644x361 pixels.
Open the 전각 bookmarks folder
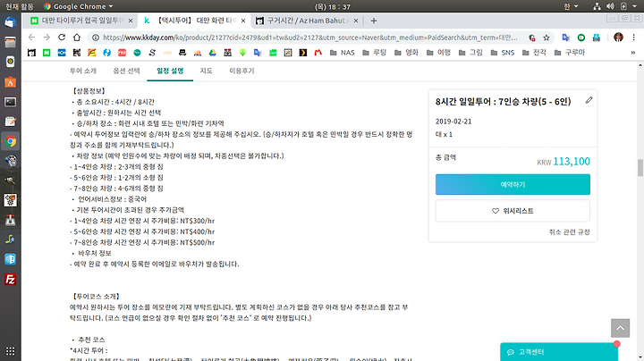pyautogui.click(x=534, y=53)
